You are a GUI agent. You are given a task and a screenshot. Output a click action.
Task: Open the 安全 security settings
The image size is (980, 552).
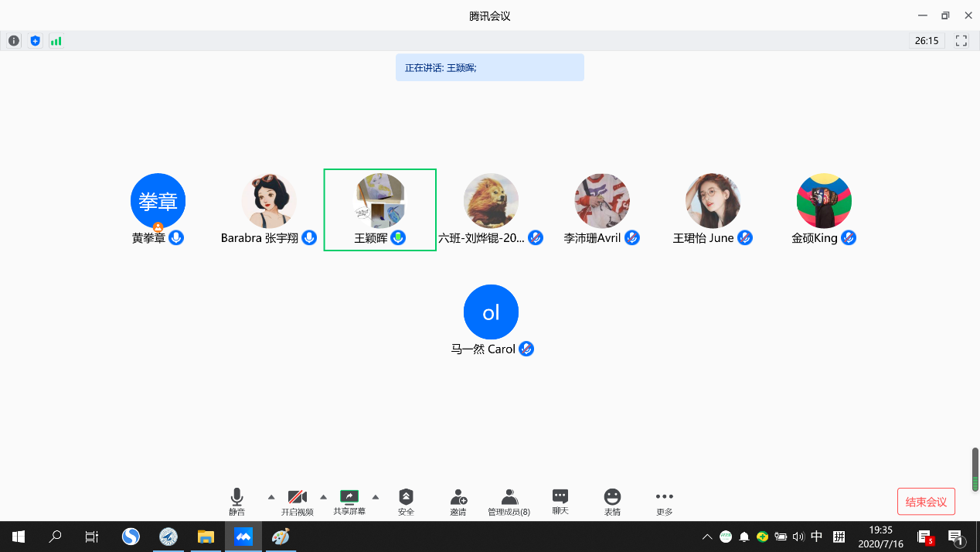(x=406, y=501)
